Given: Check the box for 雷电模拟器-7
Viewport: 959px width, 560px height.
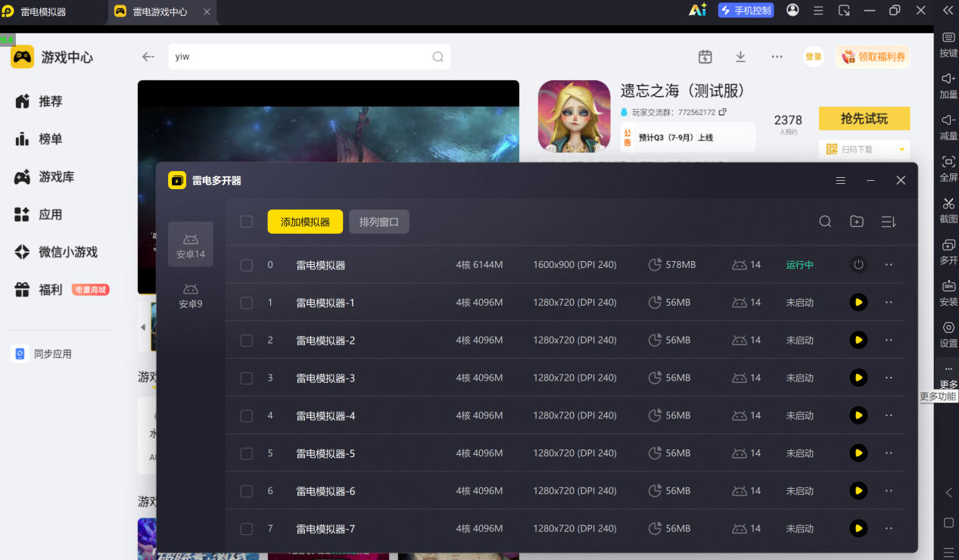Looking at the screenshot, I should click(247, 528).
